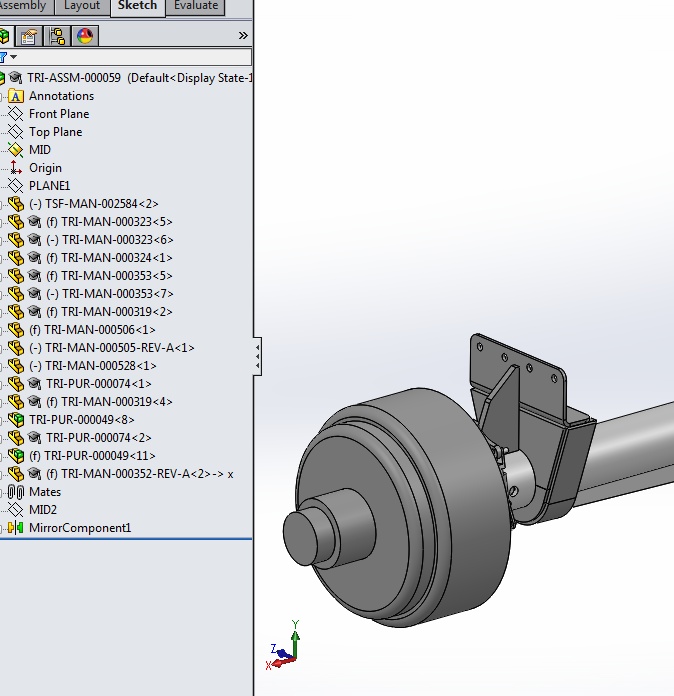Click the "Front Plane" label

59,114
